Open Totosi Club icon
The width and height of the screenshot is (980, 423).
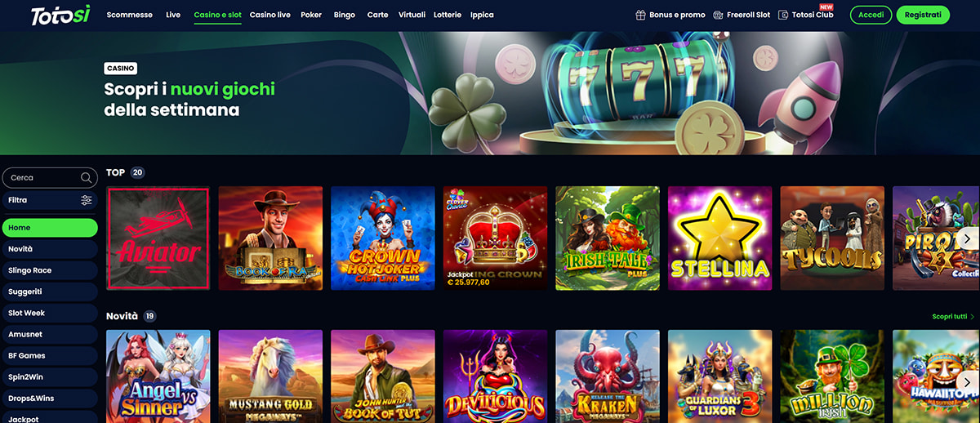(783, 15)
